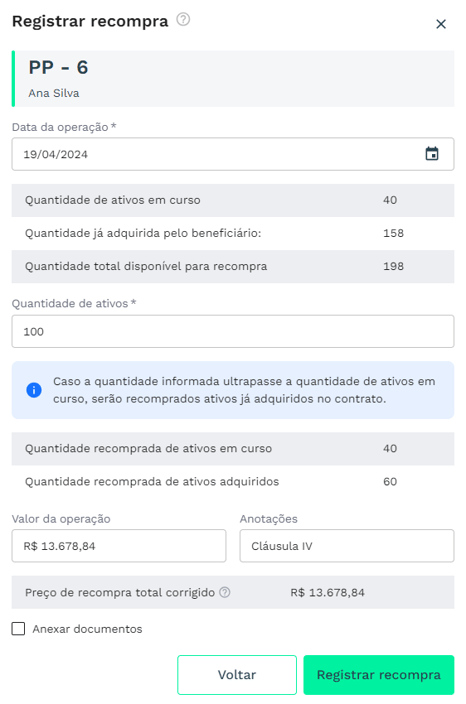The height and width of the screenshot is (704, 466).
Task: Click the Data da operação field
Action: [233, 154]
